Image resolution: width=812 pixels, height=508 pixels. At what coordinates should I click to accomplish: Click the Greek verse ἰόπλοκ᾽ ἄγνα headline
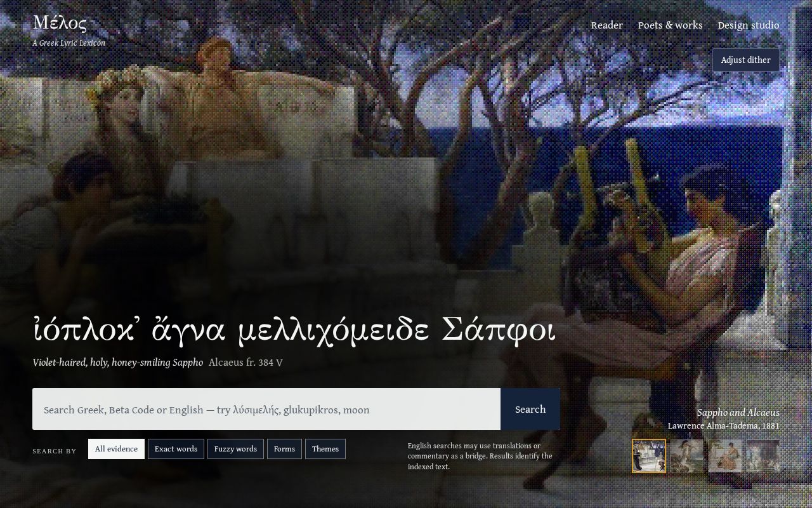pos(294,331)
